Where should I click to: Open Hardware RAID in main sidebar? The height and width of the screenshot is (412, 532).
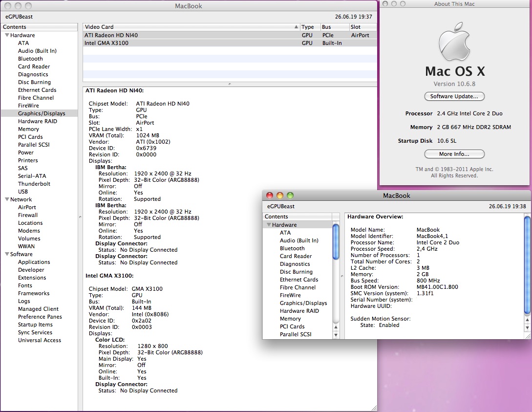pos(37,121)
